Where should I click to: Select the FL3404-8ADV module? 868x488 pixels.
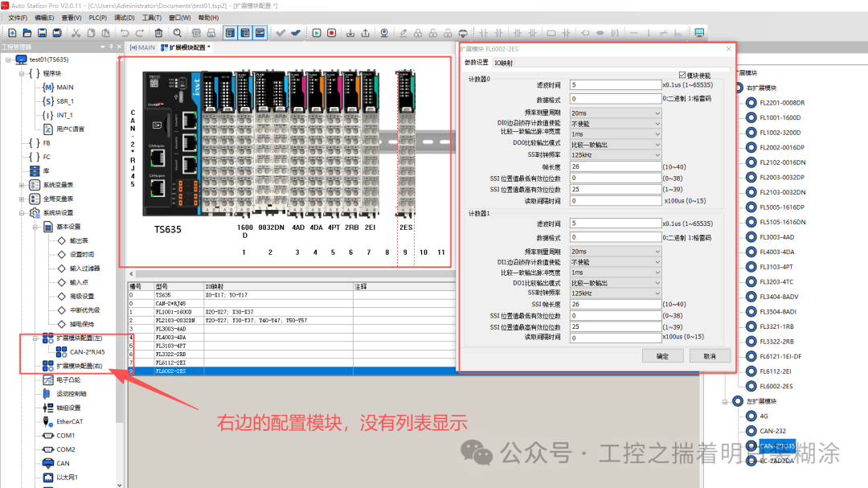pyautogui.click(x=779, y=297)
